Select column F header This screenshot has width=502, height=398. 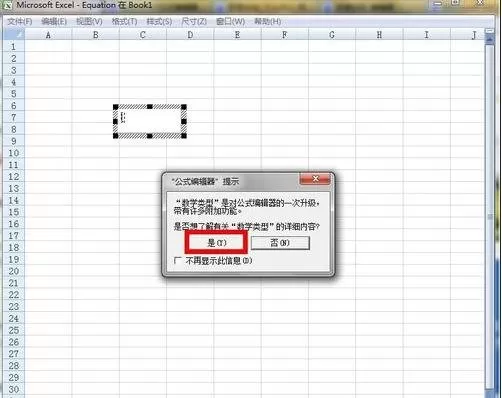(x=285, y=35)
